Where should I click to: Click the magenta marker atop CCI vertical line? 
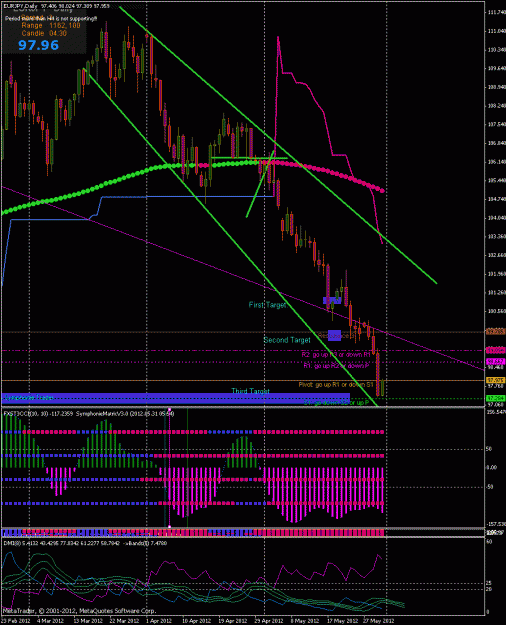pyautogui.click(x=169, y=409)
